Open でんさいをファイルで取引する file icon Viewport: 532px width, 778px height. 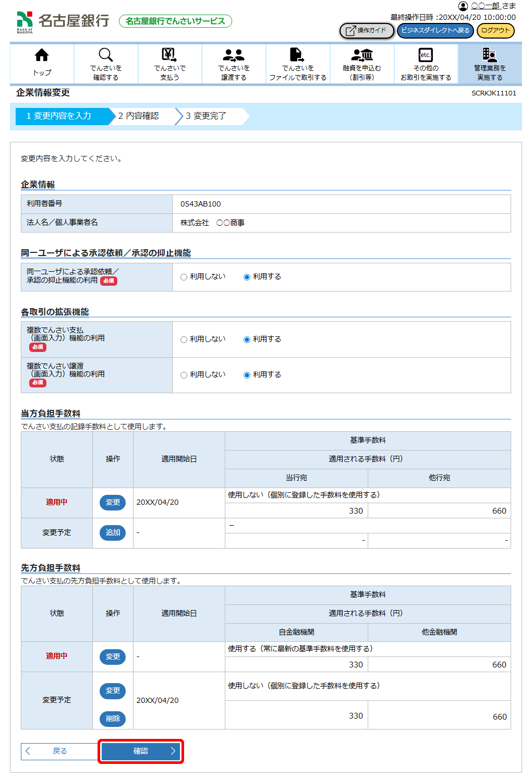[297, 55]
